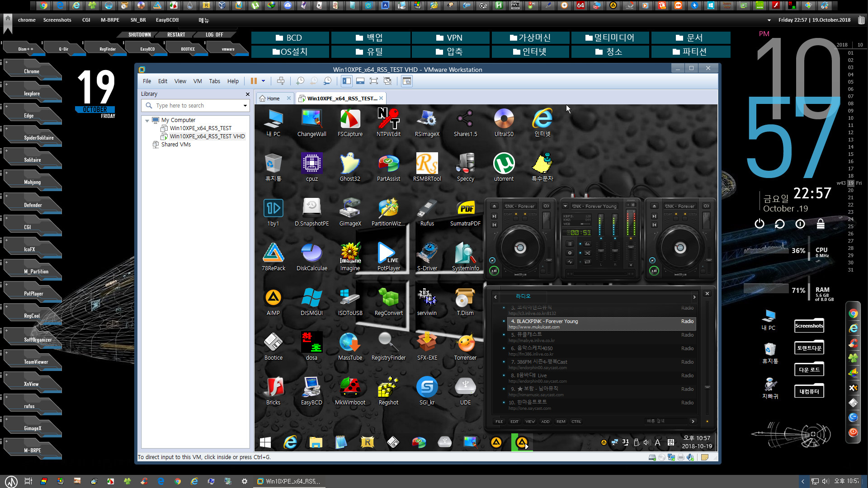Open Torrenser on the VM desktop
The width and height of the screenshot is (868, 488).
pos(465,347)
